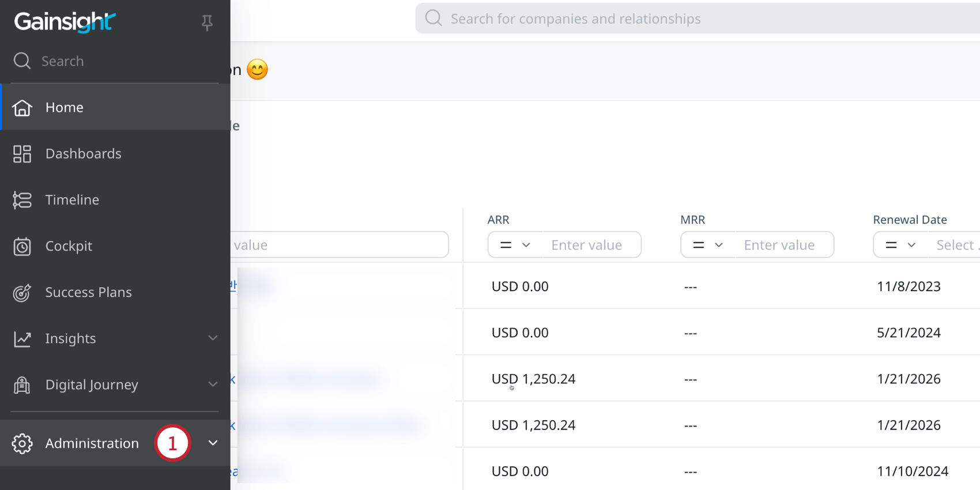Click the Gainsight logo
Viewport: 980px width, 490px height.
click(x=65, y=22)
